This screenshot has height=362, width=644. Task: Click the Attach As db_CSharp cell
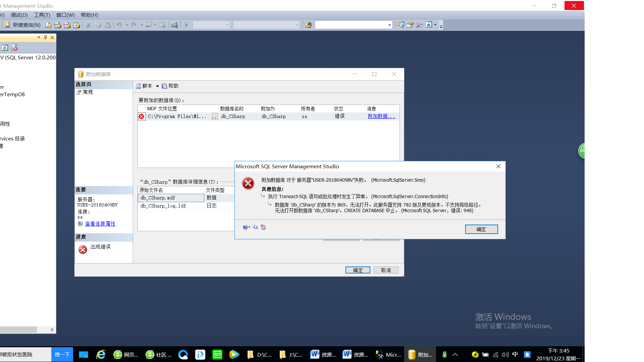(279, 117)
